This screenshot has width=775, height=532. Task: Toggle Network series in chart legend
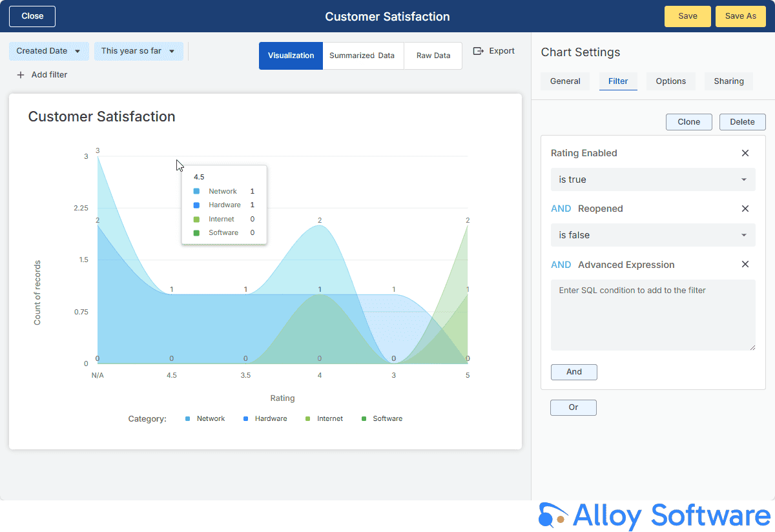click(x=205, y=418)
